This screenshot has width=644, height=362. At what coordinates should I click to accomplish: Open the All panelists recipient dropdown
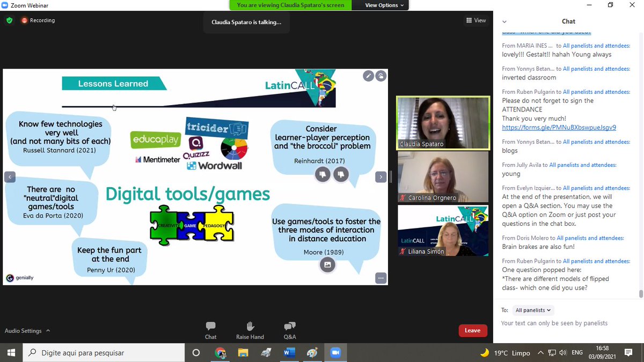[533, 310]
